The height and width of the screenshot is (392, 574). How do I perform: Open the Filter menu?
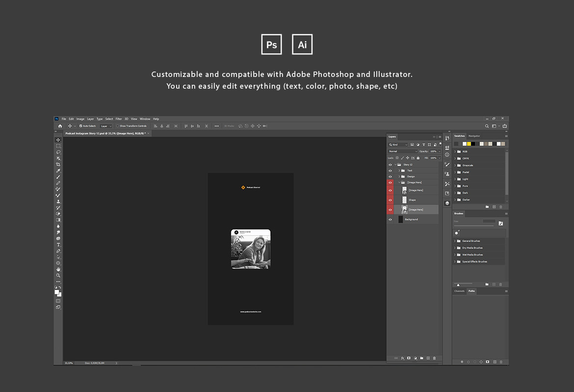tap(119, 119)
